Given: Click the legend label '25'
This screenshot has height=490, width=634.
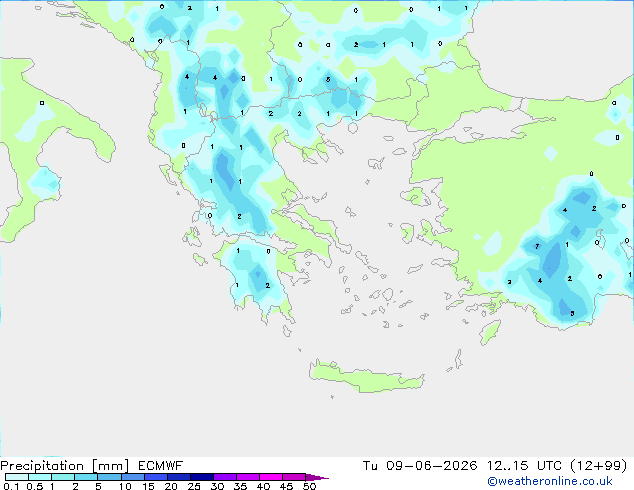Looking at the screenshot, I should click(x=194, y=486).
